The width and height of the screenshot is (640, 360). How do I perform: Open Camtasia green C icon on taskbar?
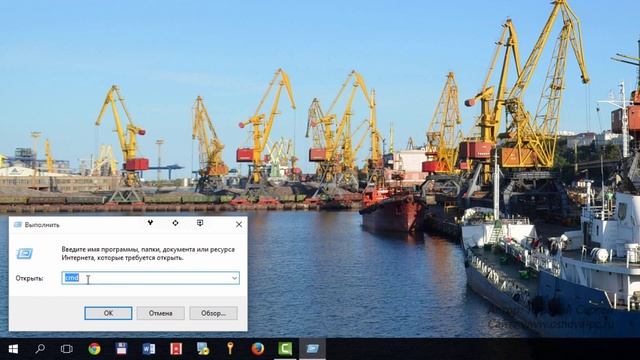pyautogui.click(x=285, y=349)
